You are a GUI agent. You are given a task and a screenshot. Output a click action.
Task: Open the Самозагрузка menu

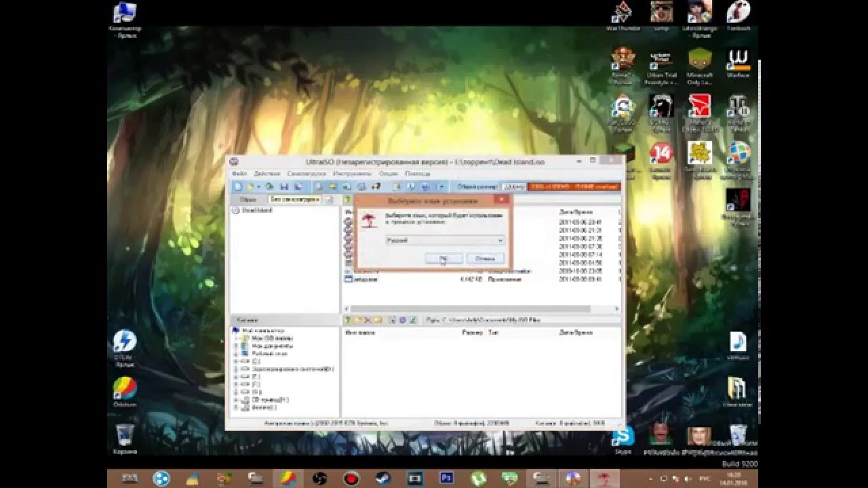pos(307,174)
